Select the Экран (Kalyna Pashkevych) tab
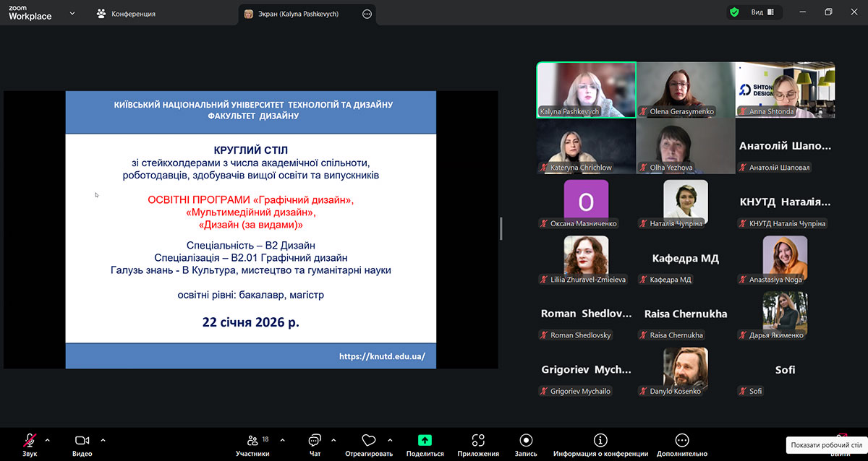868x461 pixels. [298, 14]
